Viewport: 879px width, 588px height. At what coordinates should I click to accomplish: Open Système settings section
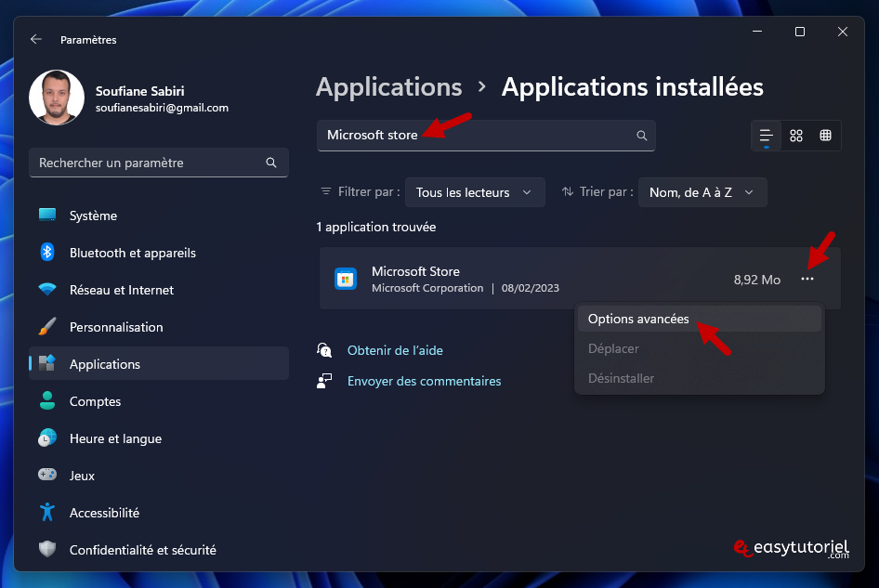tap(159, 216)
